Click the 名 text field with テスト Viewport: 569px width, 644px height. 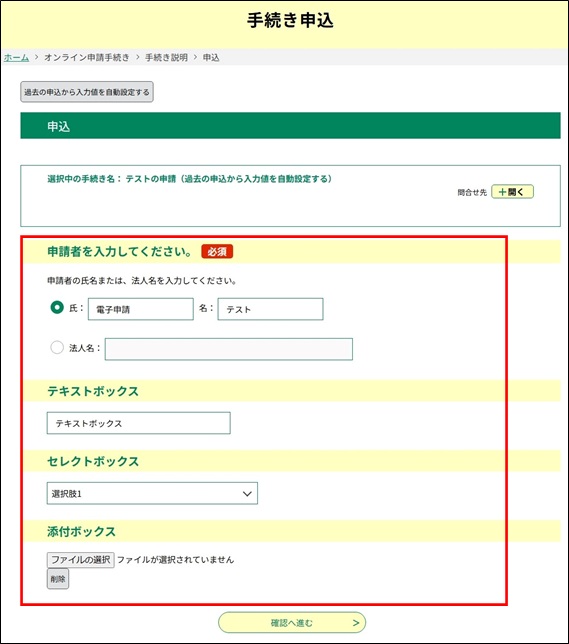tap(270, 309)
